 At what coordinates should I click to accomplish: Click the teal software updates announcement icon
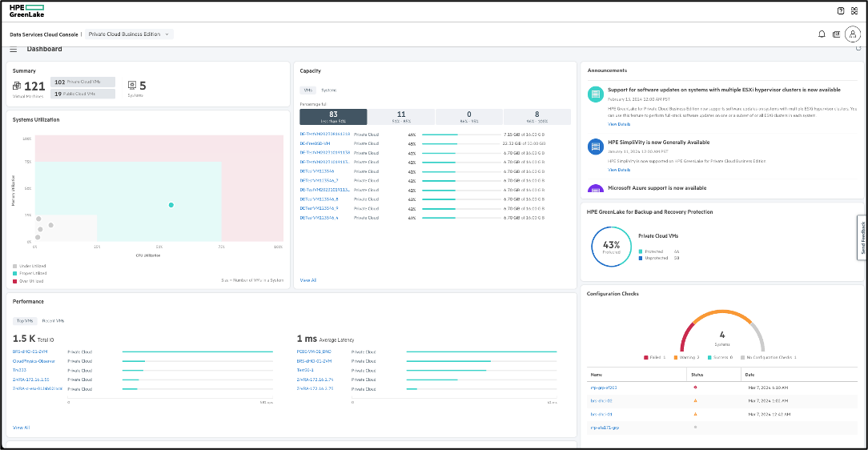click(596, 94)
